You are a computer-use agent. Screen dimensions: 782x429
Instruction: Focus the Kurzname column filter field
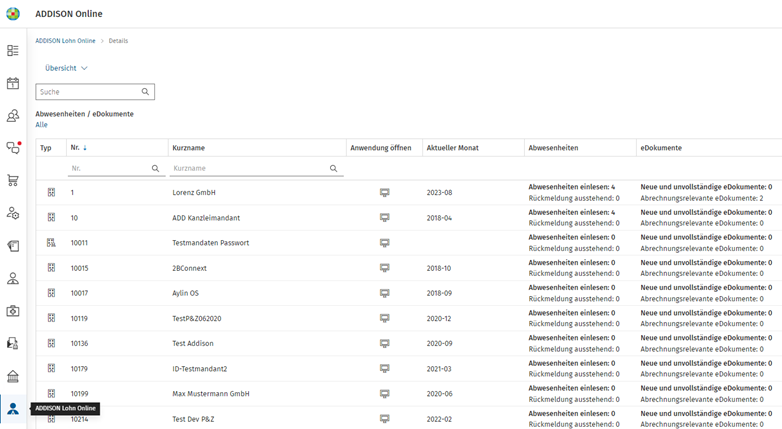(x=256, y=169)
